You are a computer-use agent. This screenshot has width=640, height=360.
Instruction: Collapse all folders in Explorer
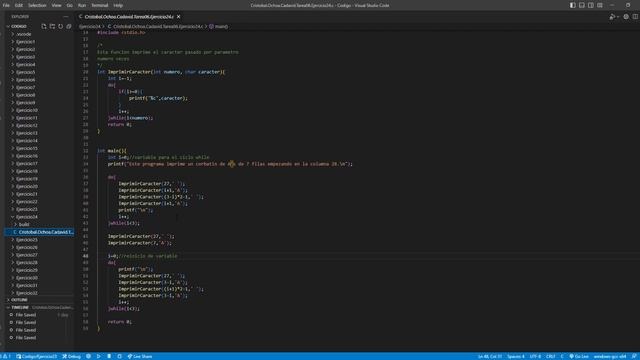pyautogui.click(x=69, y=26)
